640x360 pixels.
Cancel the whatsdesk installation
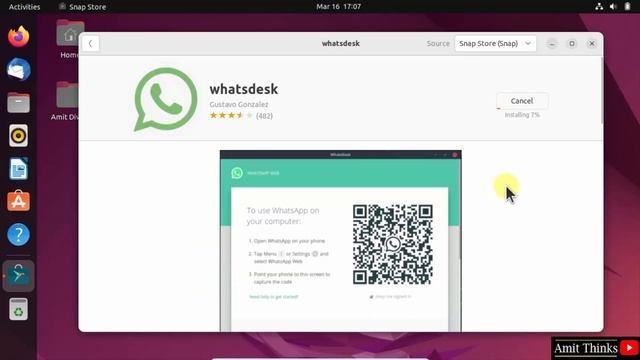(x=522, y=101)
